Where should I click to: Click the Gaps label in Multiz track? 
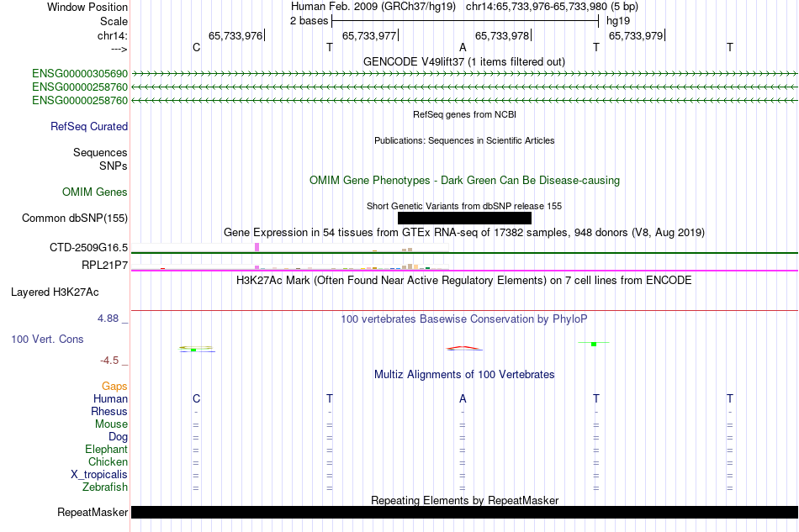pos(114,387)
